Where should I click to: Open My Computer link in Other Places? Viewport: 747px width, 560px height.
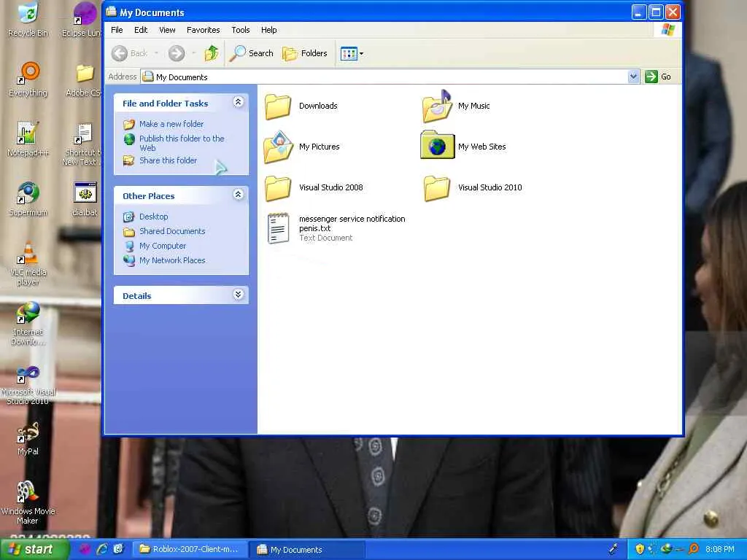(x=163, y=246)
